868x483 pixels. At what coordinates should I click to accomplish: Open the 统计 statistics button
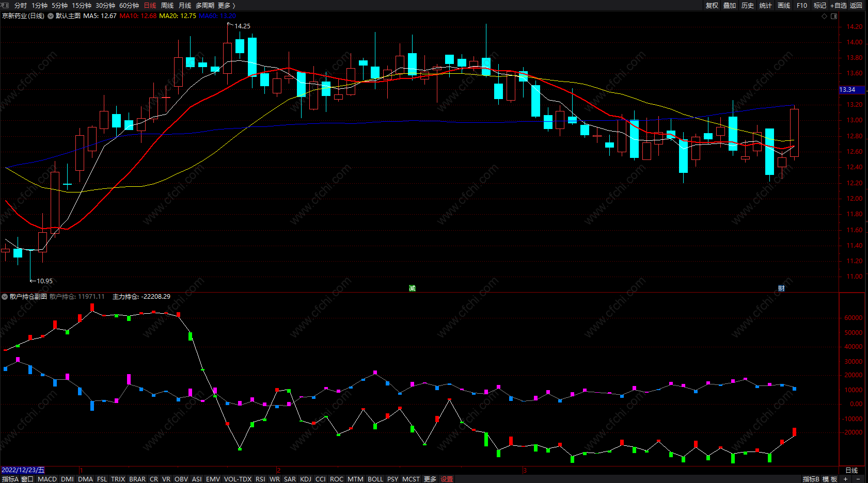coord(766,5)
